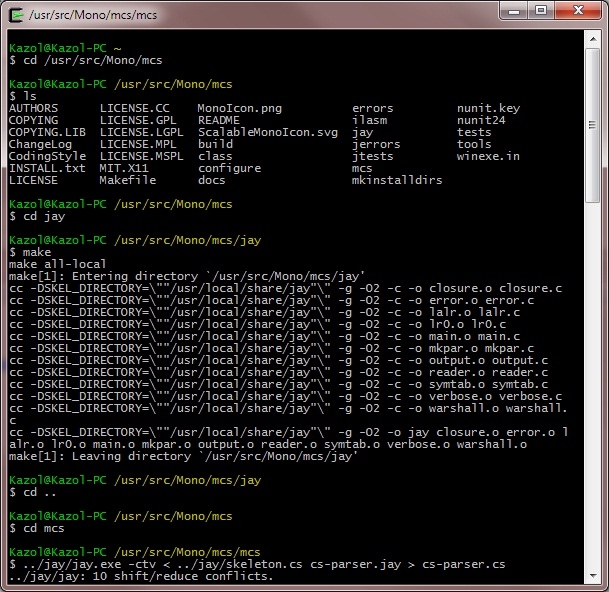Click the line compiling reader.c
The image size is (609, 592).
tap(278, 373)
